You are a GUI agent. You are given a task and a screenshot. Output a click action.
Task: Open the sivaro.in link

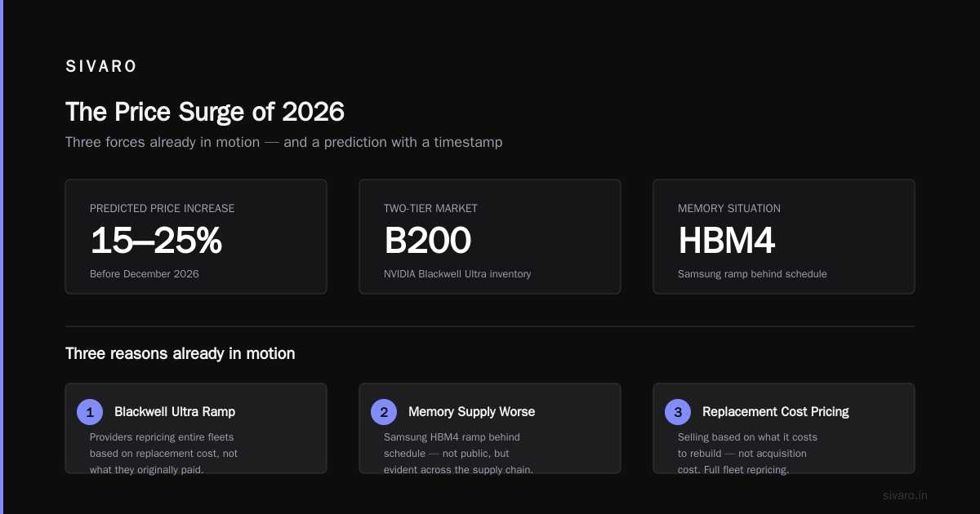click(906, 495)
